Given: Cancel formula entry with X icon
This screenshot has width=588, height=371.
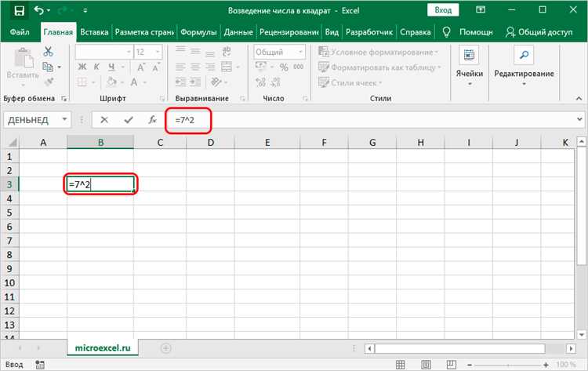Looking at the screenshot, I should click(x=104, y=120).
